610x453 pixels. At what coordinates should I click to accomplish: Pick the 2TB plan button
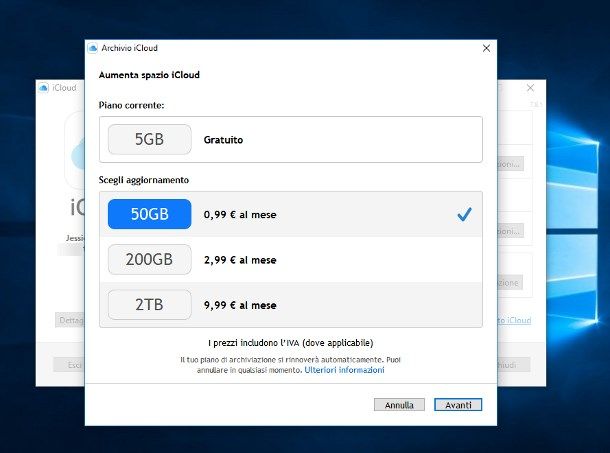(149, 305)
